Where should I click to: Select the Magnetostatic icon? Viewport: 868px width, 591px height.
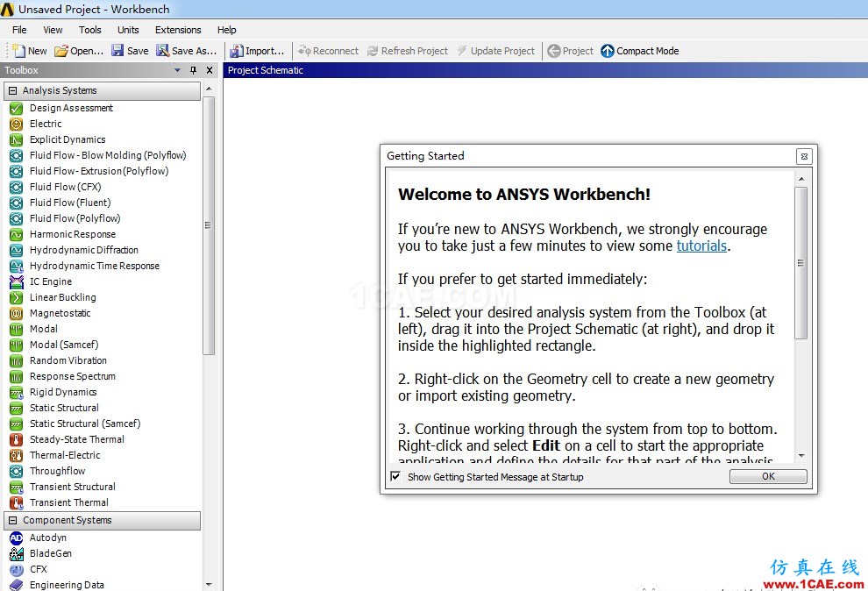[16, 314]
